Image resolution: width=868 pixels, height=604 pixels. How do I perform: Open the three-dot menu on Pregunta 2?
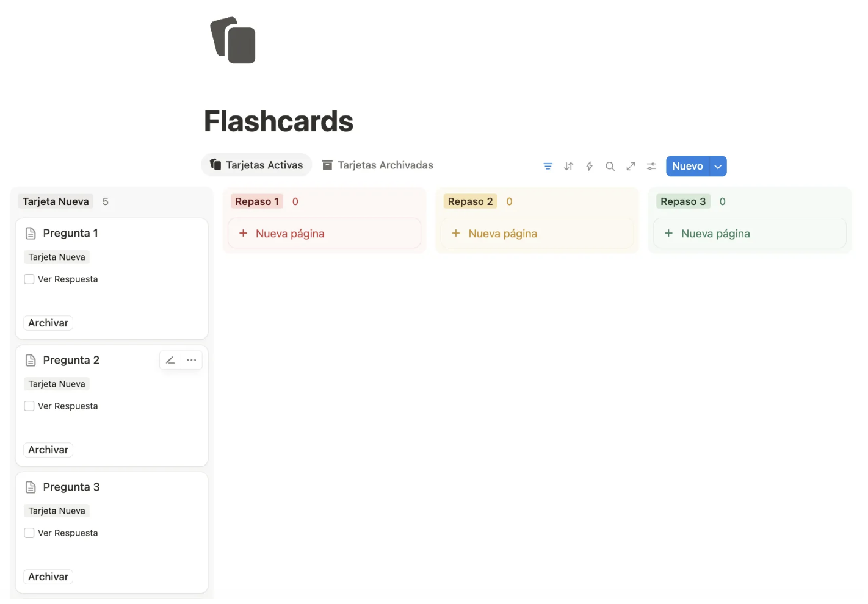pyautogui.click(x=191, y=360)
